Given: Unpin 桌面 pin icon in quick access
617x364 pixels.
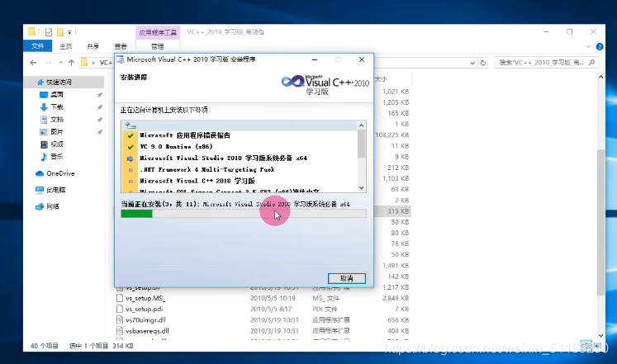Looking at the screenshot, I should (100, 95).
